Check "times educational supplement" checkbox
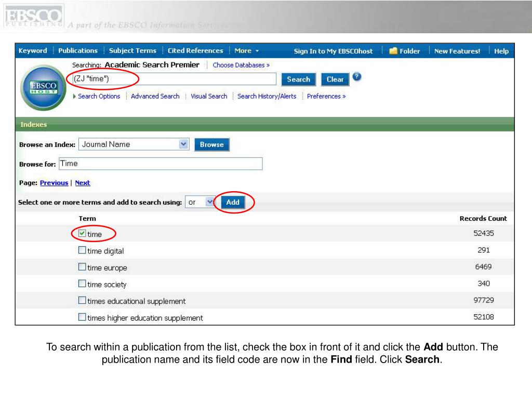 [x=82, y=300]
